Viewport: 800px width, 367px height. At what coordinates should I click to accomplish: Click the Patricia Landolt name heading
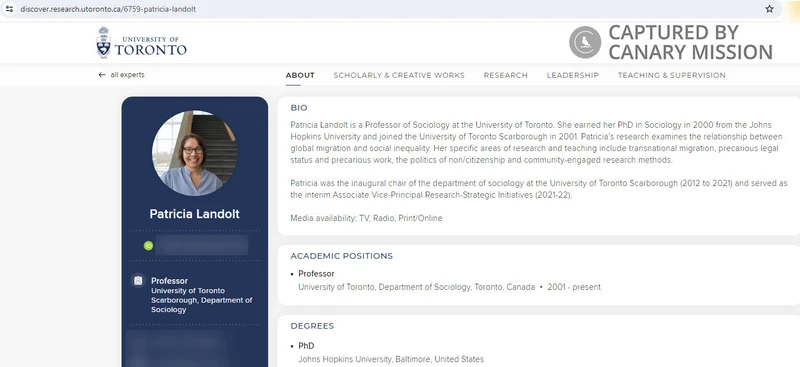[x=194, y=214]
